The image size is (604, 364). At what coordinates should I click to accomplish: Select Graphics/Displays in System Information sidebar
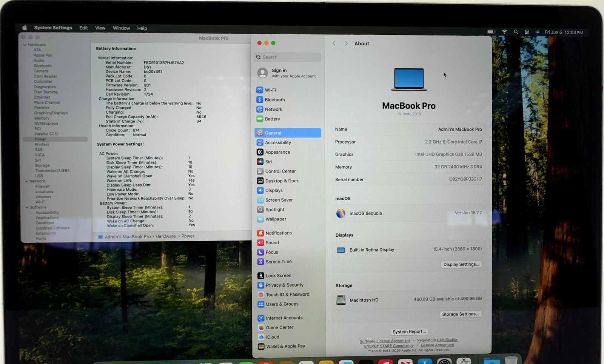point(51,113)
